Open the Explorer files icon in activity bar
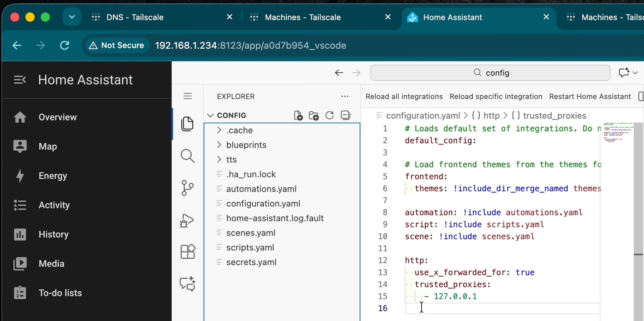The image size is (644, 321). click(187, 124)
